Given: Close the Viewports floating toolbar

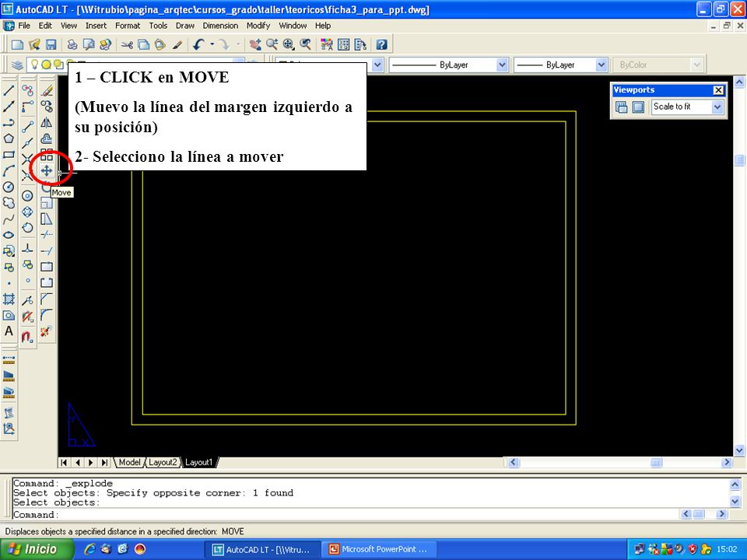Looking at the screenshot, I should click(x=718, y=90).
